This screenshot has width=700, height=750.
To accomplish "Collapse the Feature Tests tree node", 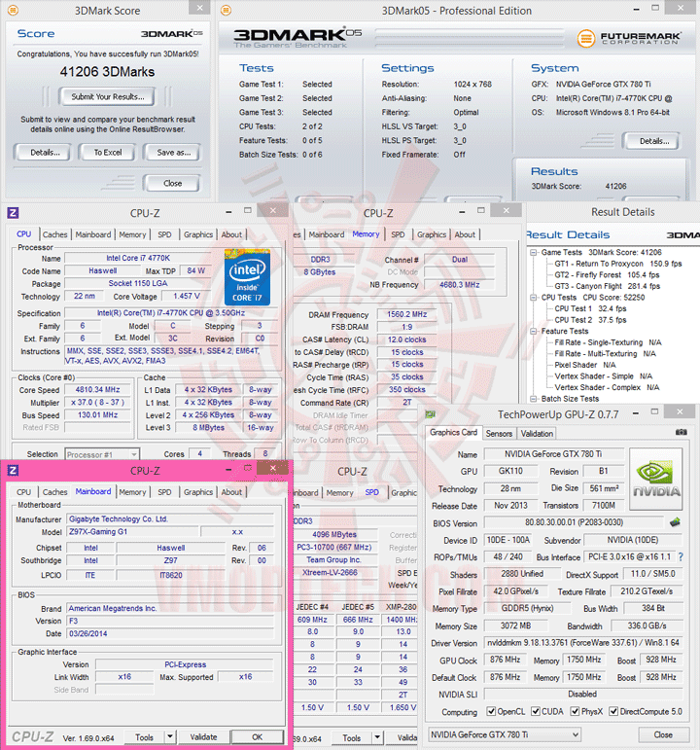I will point(534,331).
